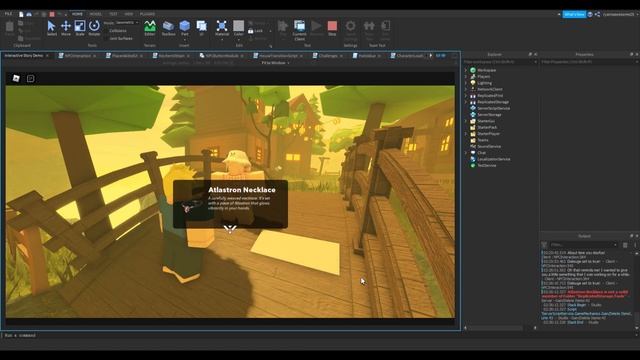This screenshot has height=360, width=640.
Task: Select the Interactive Story Demo tab
Action: coord(26,56)
